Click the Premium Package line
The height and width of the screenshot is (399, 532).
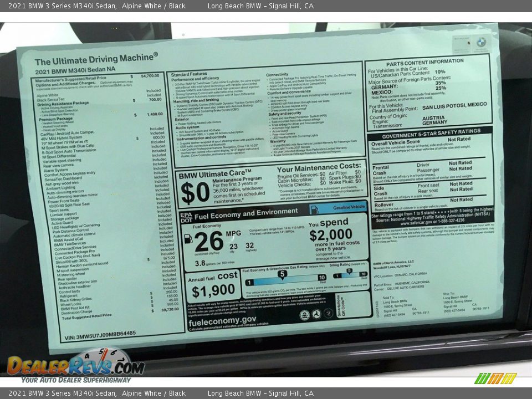click(x=55, y=120)
